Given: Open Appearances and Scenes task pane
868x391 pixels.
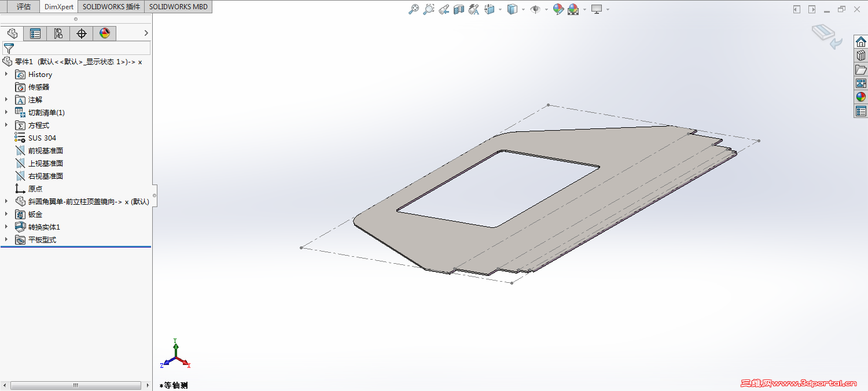Looking at the screenshot, I should 861,97.
